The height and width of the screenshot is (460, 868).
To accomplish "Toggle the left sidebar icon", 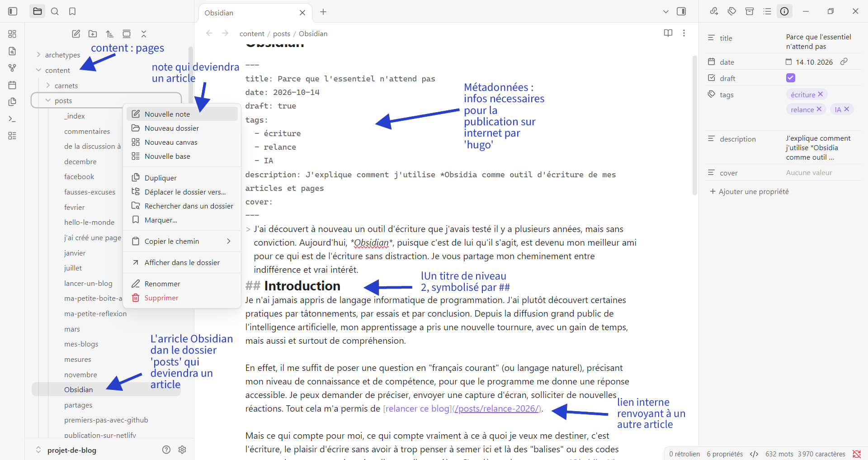I will [x=13, y=11].
